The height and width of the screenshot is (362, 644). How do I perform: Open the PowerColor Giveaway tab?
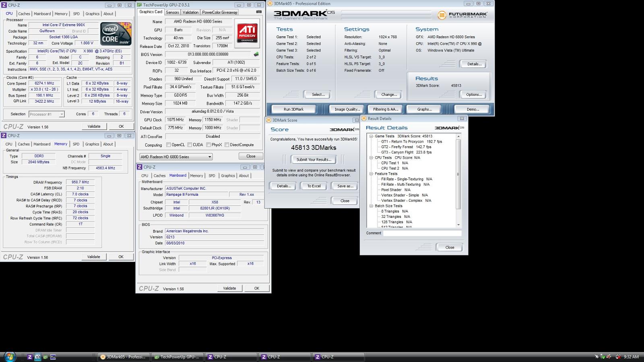click(x=220, y=12)
